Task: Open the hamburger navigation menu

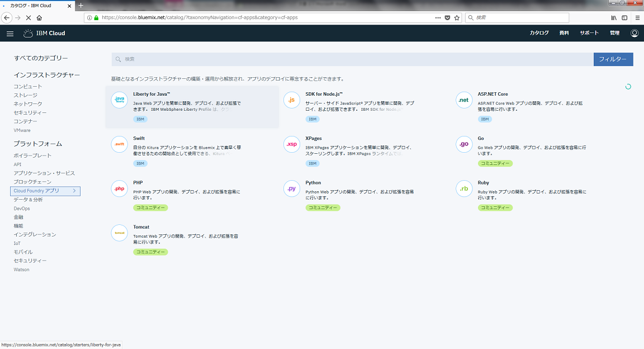Action: pyautogui.click(x=10, y=34)
